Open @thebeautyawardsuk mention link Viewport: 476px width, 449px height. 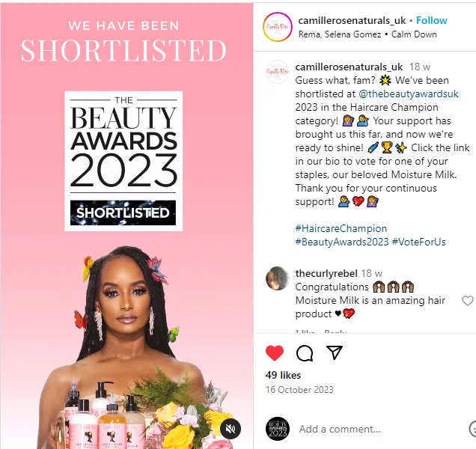(409, 94)
